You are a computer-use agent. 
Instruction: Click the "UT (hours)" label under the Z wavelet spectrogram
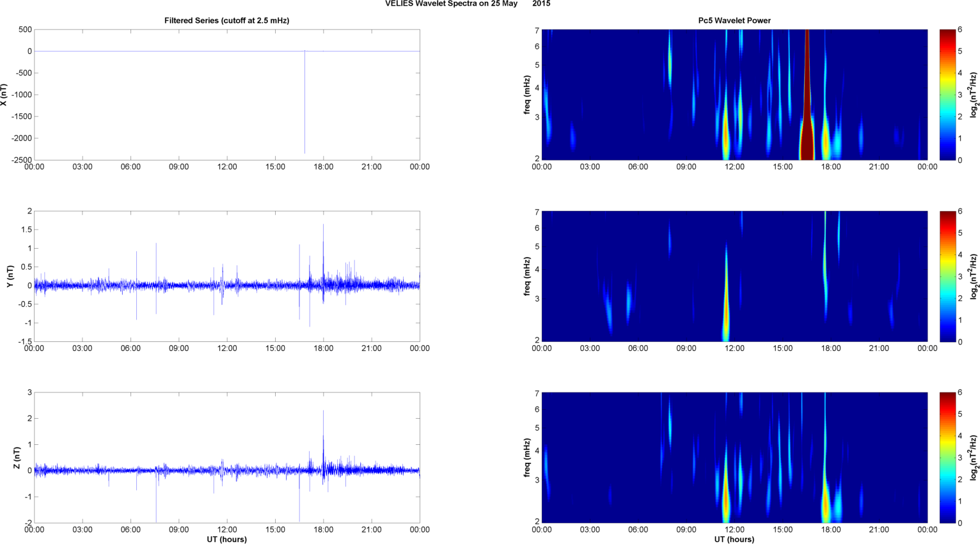(x=734, y=540)
